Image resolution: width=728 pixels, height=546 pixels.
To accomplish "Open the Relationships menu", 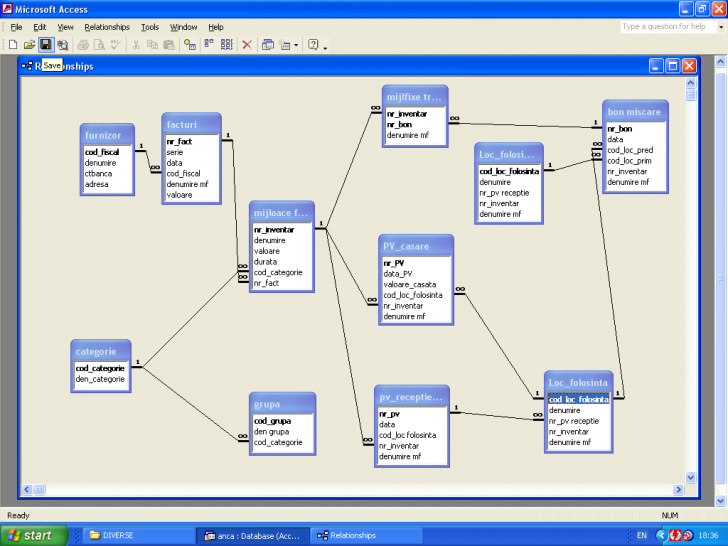I will pyautogui.click(x=106, y=27).
